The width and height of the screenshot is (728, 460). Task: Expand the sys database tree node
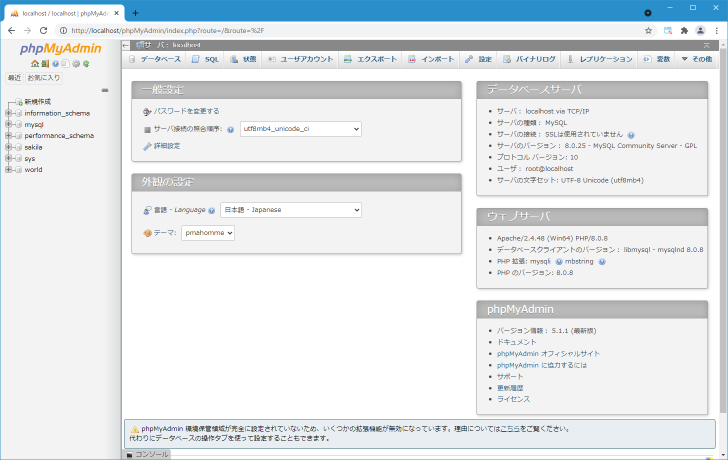point(8,158)
